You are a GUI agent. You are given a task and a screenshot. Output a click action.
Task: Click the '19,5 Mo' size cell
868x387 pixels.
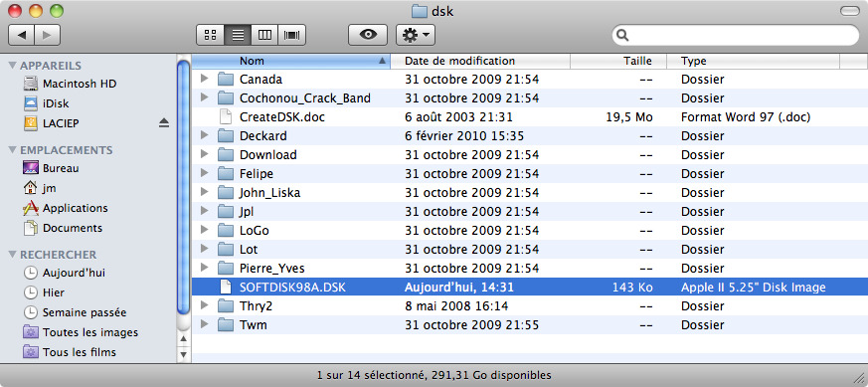point(630,117)
